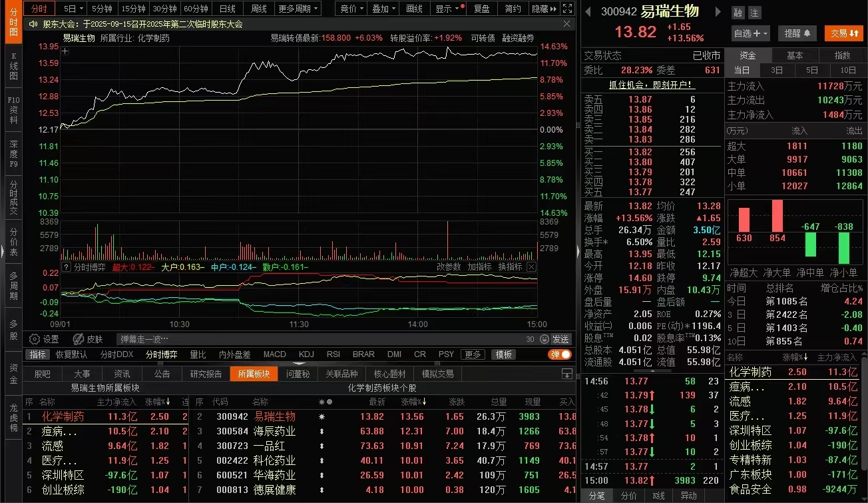Click the 恢复默认 restore default button
The image size is (868, 503).
click(x=71, y=354)
